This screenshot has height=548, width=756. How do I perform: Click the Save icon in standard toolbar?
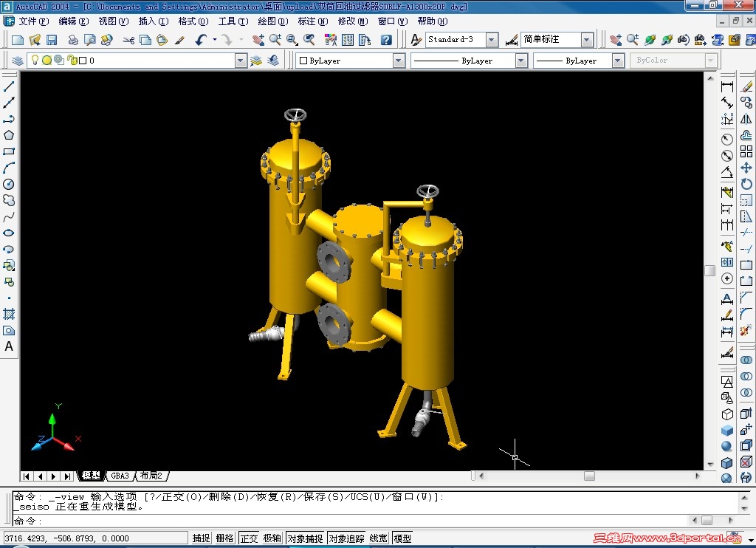tap(52, 40)
